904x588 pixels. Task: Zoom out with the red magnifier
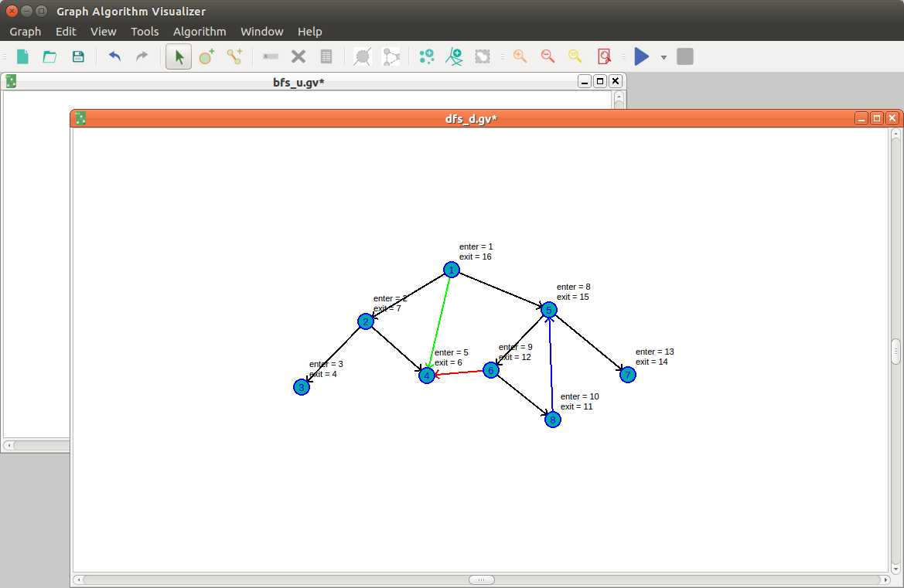548,56
